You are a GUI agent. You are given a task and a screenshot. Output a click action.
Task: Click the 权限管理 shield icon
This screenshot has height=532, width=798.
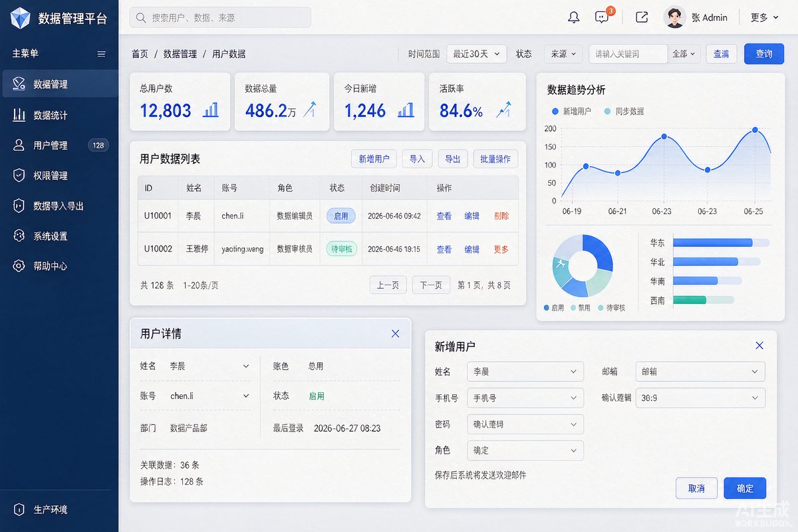pyautogui.click(x=19, y=176)
